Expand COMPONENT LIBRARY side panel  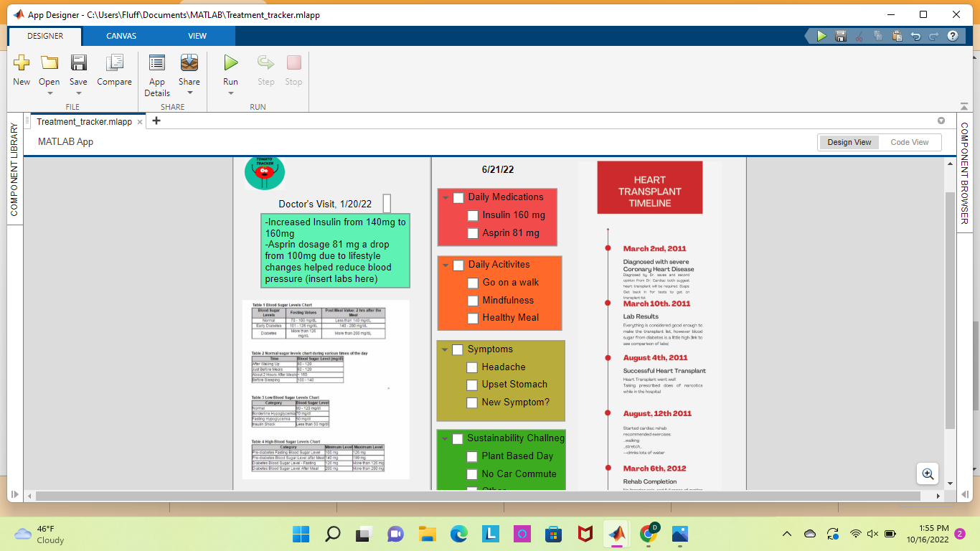tap(14, 169)
